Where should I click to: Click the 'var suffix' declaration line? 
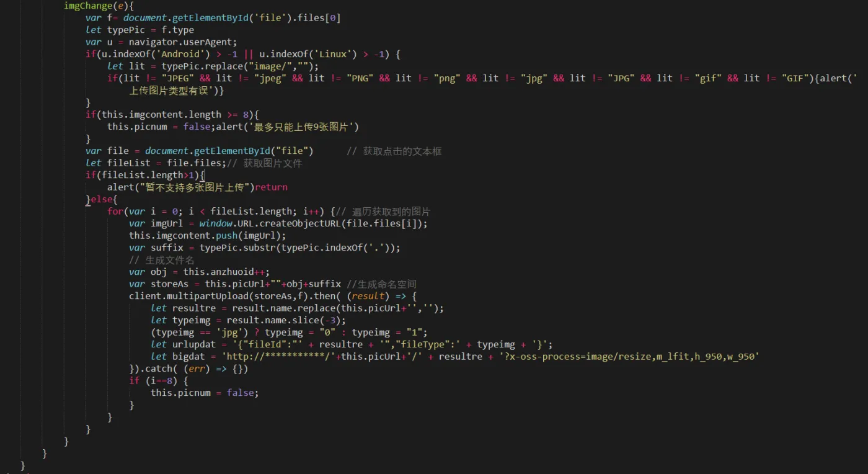click(x=265, y=248)
